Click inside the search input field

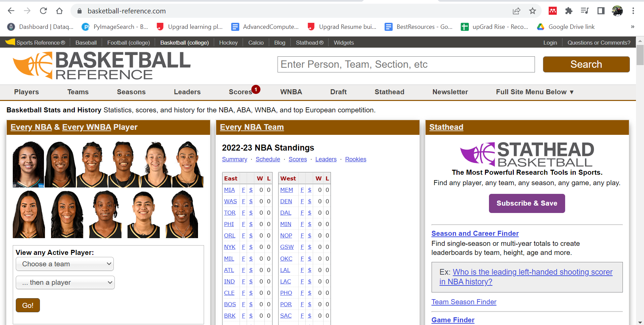[x=406, y=64]
